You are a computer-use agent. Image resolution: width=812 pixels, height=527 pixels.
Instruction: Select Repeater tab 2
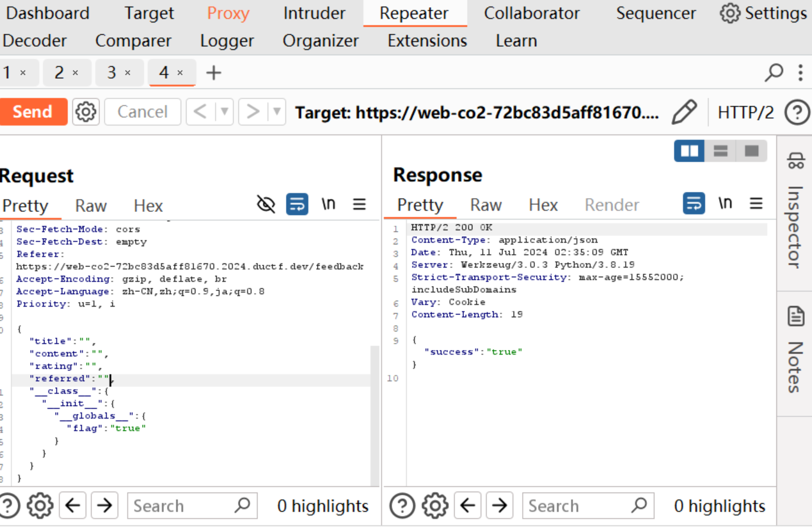point(66,73)
